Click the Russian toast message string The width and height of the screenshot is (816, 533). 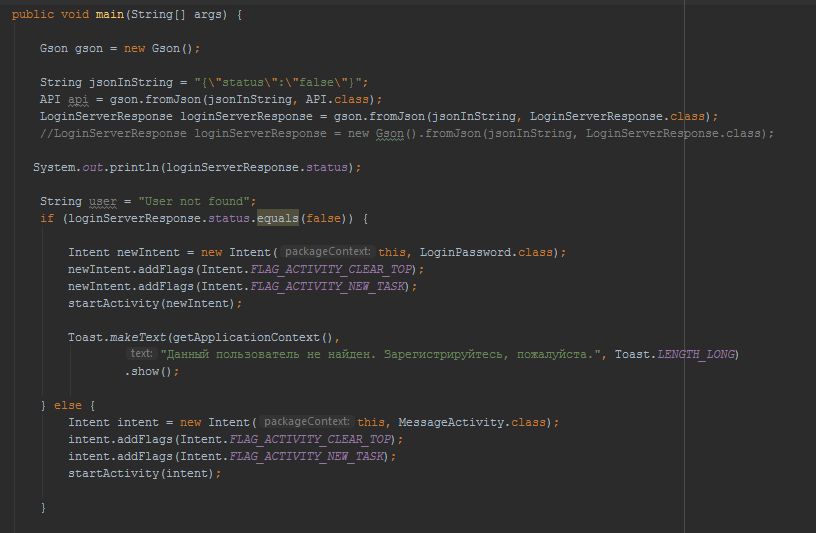pyautogui.click(x=380, y=354)
